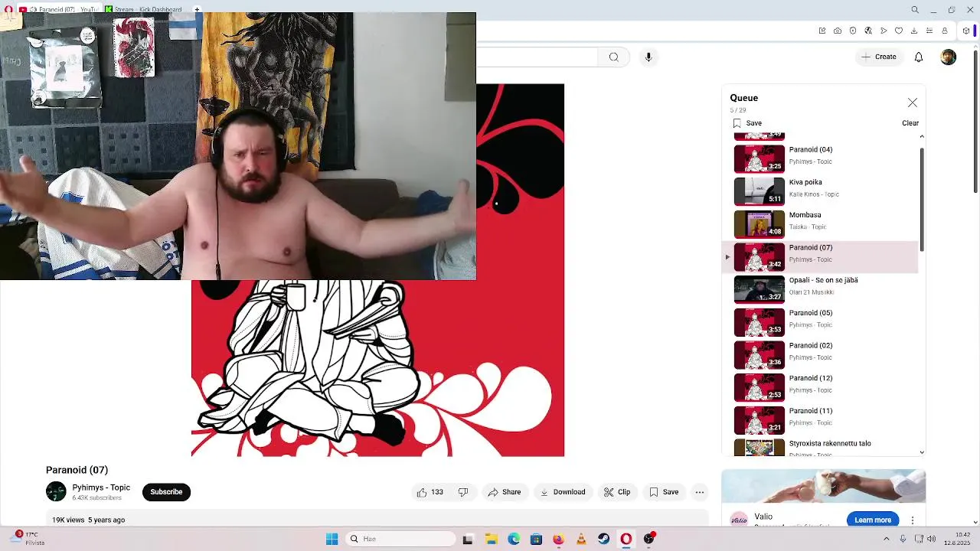Open OBS Studio from taskbar
The height and width of the screenshot is (551, 980).
click(x=648, y=539)
